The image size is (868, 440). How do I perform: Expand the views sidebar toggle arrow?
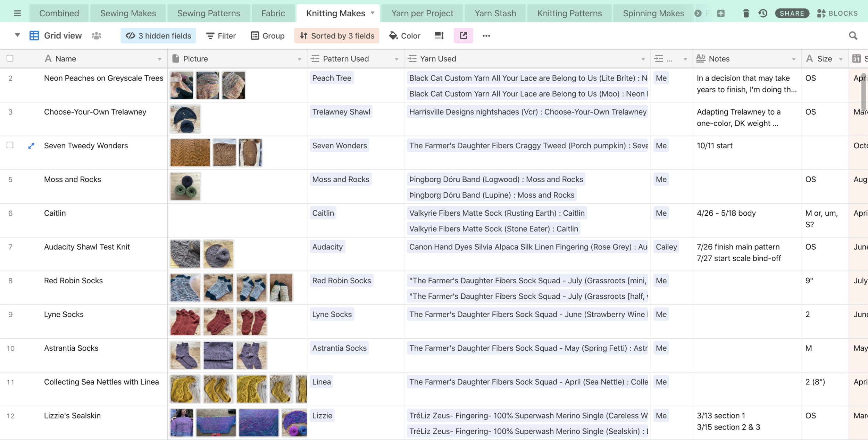17,35
